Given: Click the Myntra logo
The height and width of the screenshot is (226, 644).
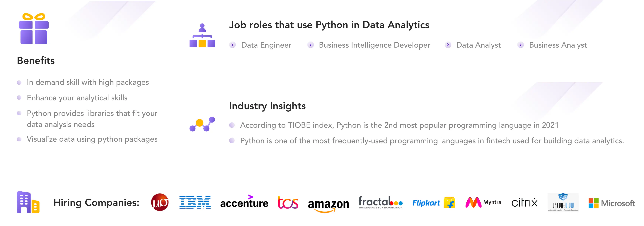Looking at the screenshot, I should click(x=483, y=202).
